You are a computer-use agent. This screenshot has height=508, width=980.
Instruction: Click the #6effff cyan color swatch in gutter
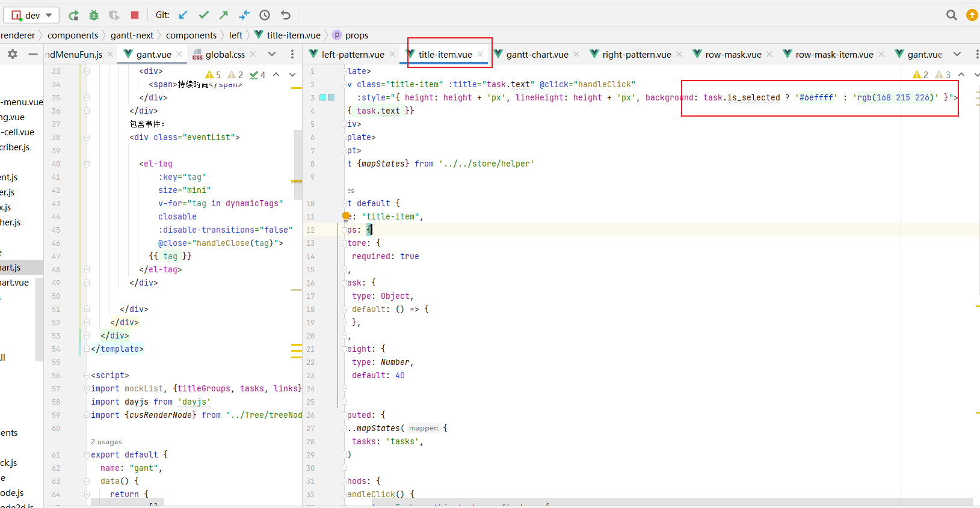(323, 97)
